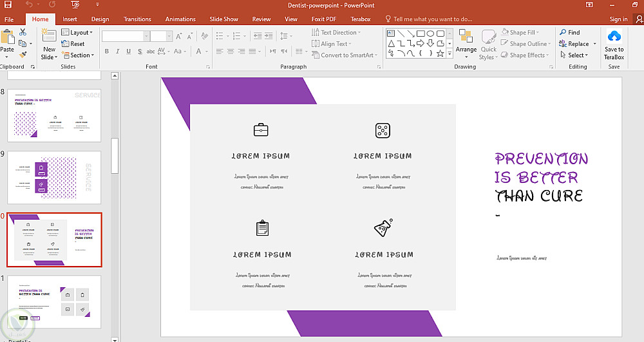Open the Arrange menu
This screenshot has width=644, height=342.
pos(466,44)
